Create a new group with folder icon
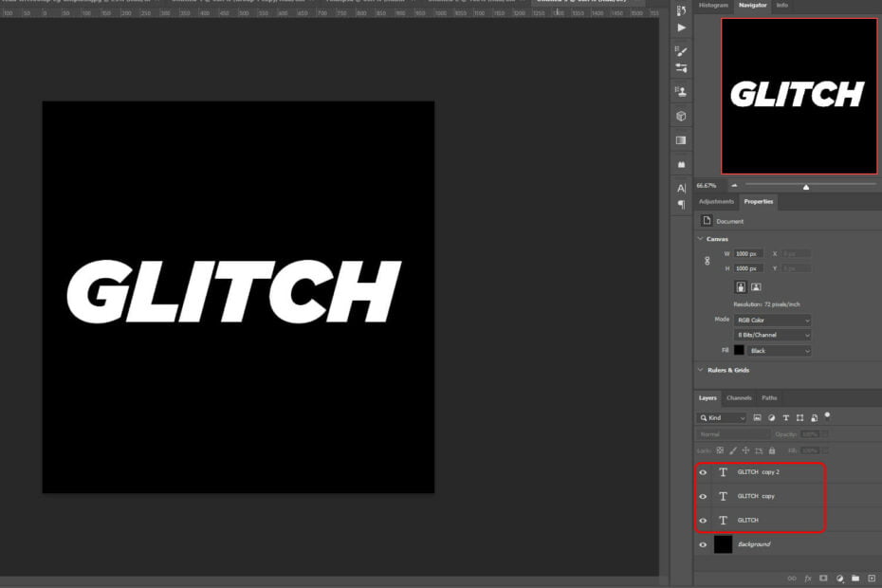 (x=854, y=577)
